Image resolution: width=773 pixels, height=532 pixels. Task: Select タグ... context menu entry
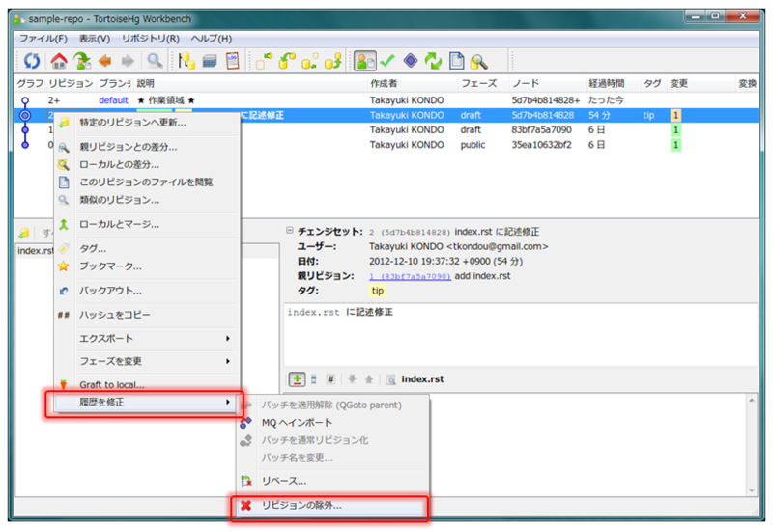[x=148, y=249]
